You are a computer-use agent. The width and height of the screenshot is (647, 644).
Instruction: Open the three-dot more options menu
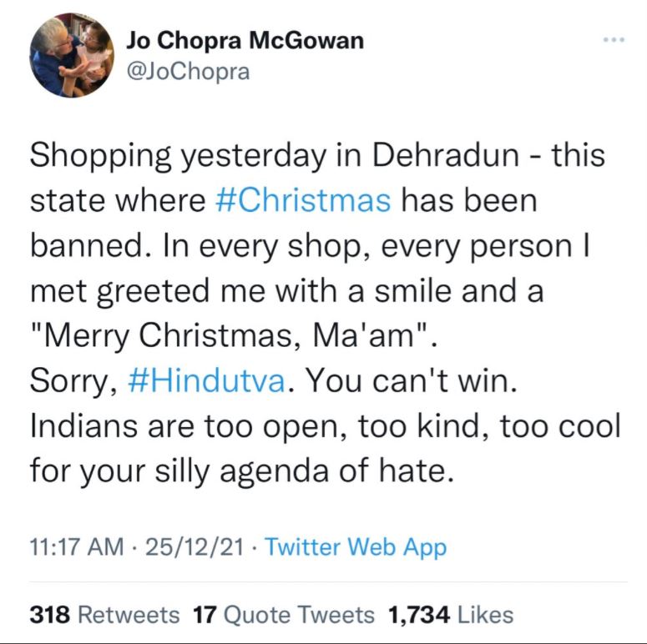(x=614, y=40)
